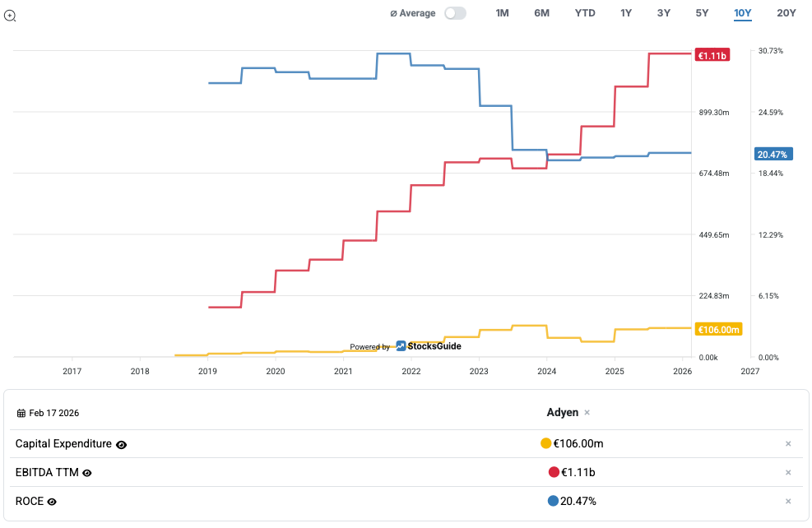Toggle EBITDA TTM visibility eye
Screen dimensions: 812x528
tap(87, 473)
